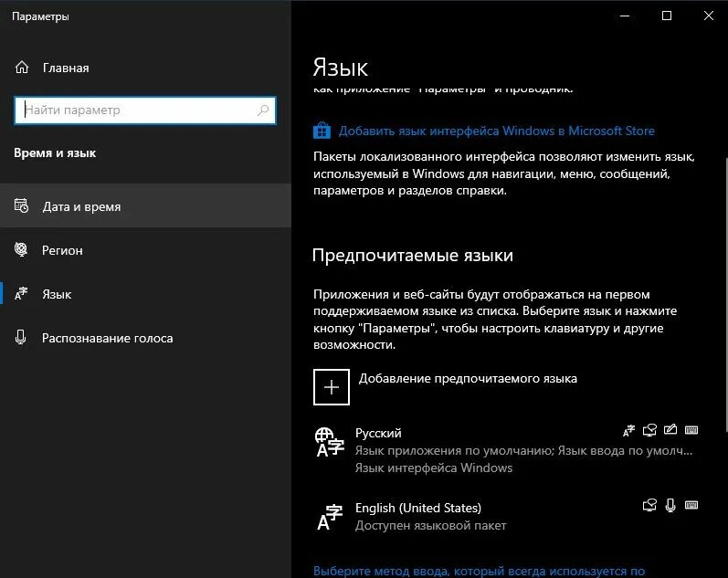Open the Выберите метод ввода link at the bottom

[480, 571]
